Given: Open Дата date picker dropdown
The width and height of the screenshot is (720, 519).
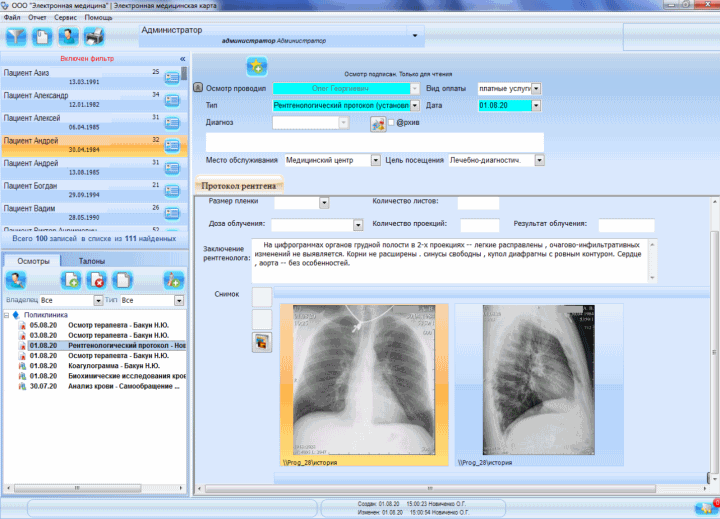Looking at the screenshot, I should 536,106.
